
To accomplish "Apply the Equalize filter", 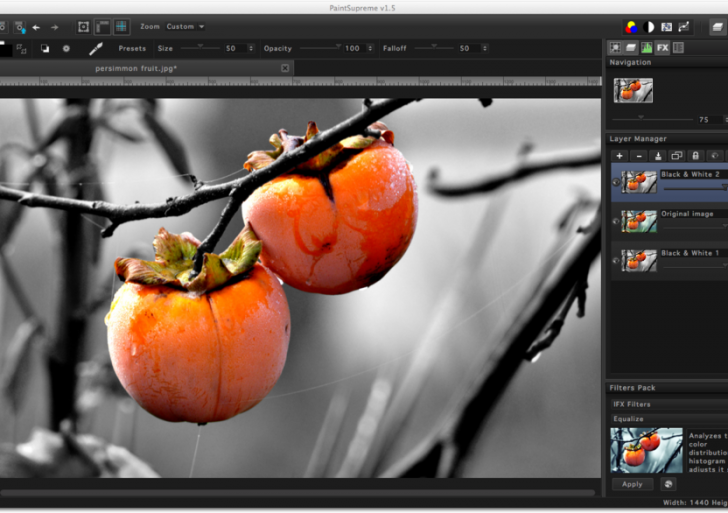I will tap(632, 484).
